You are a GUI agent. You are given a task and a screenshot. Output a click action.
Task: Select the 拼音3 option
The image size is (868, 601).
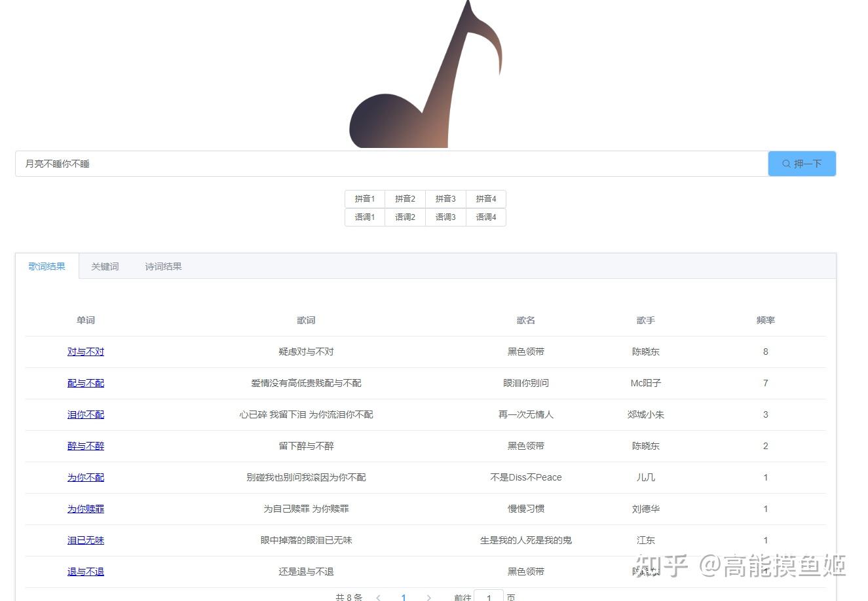pyautogui.click(x=445, y=199)
